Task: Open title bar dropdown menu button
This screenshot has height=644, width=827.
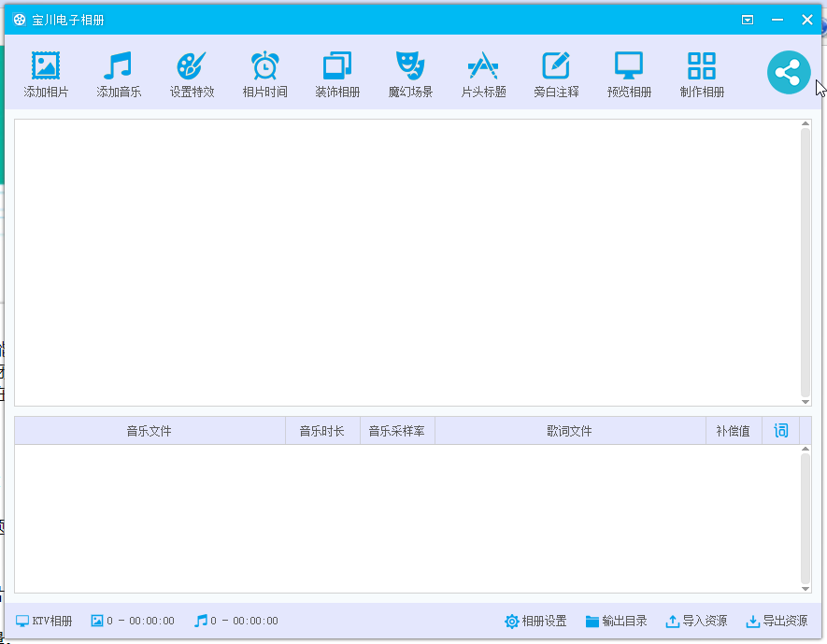Action: coord(748,20)
